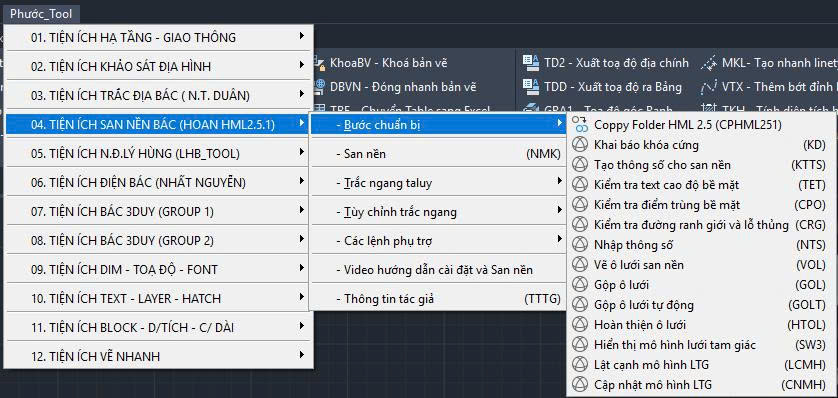The image size is (838, 398).
Task: Click TDD - Xuất toạ độ ra Bảng
Action: (602, 86)
